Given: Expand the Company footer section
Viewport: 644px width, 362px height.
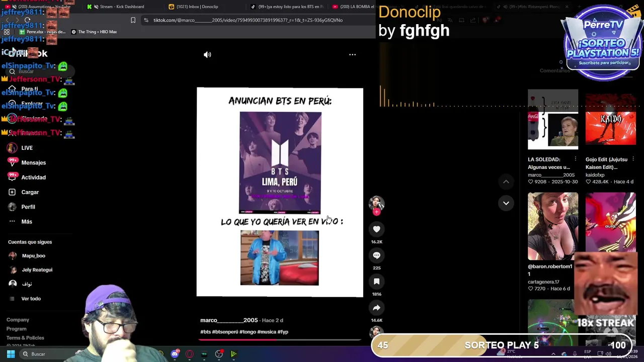Looking at the screenshot, I should pos(18,320).
